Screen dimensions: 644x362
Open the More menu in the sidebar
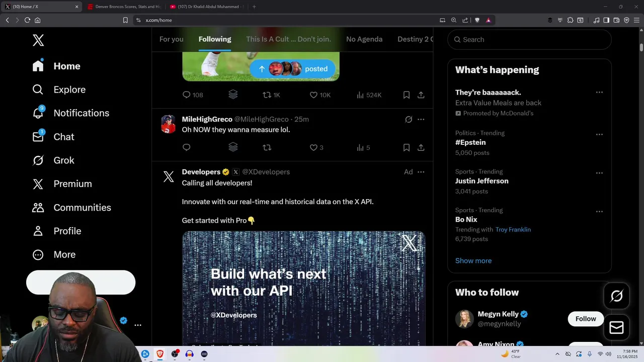pos(54,254)
